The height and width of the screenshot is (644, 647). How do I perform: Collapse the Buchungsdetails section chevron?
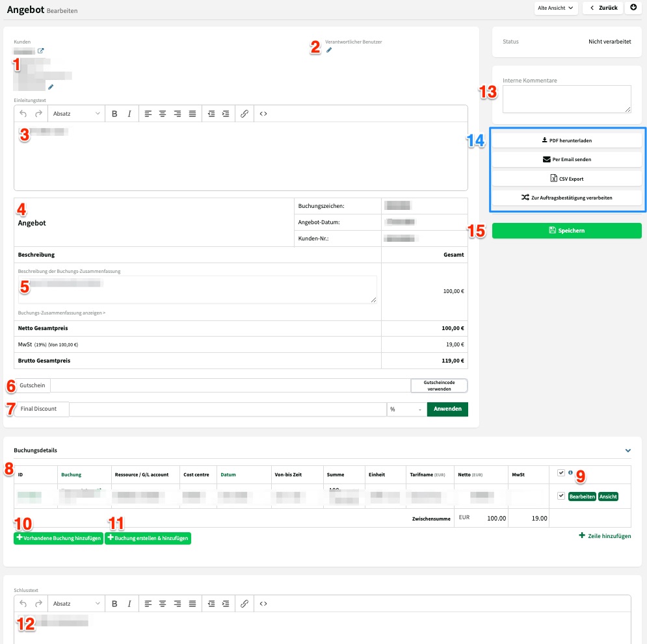627,450
